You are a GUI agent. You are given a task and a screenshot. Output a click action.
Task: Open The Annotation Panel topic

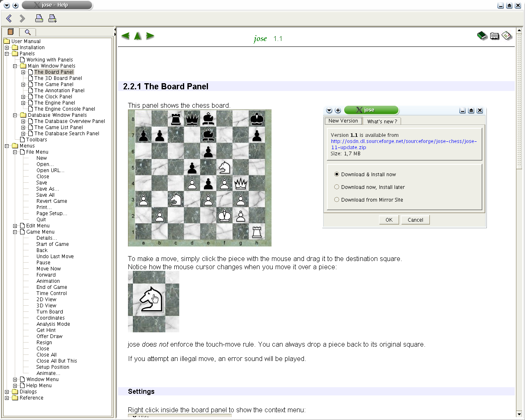(59, 91)
